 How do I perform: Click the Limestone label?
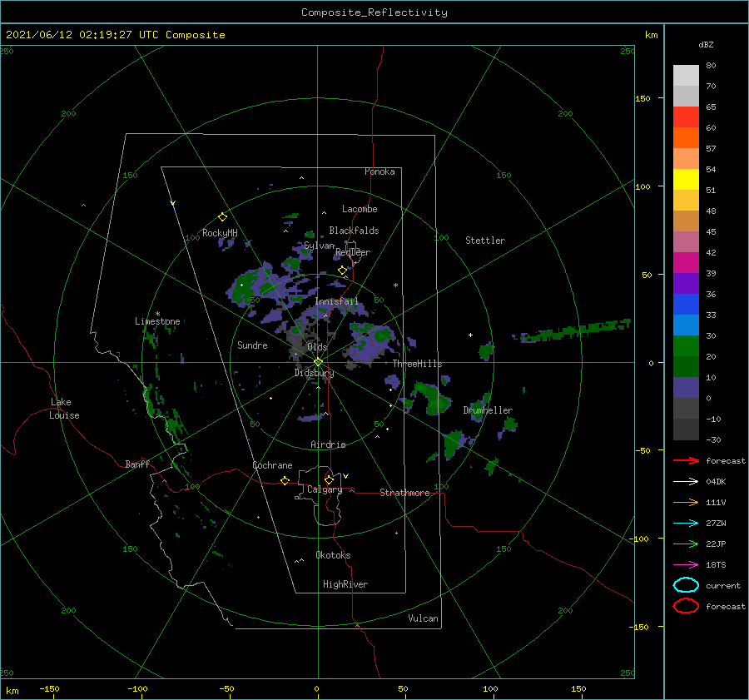coord(157,321)
